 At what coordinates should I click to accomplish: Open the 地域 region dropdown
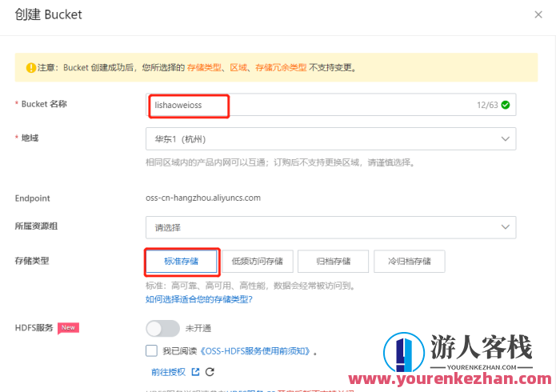[x=330, y=138]
